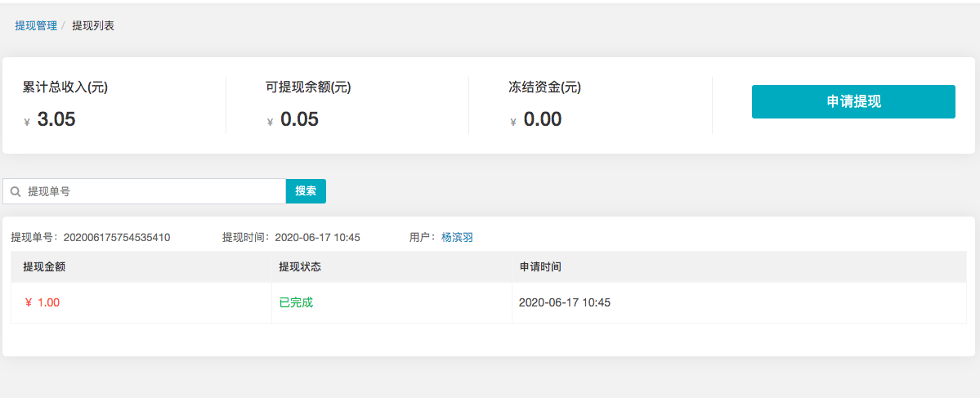Click the 累计总收入(元) label
The height and width of the screenshot is (398, 980).
point(65,87)
